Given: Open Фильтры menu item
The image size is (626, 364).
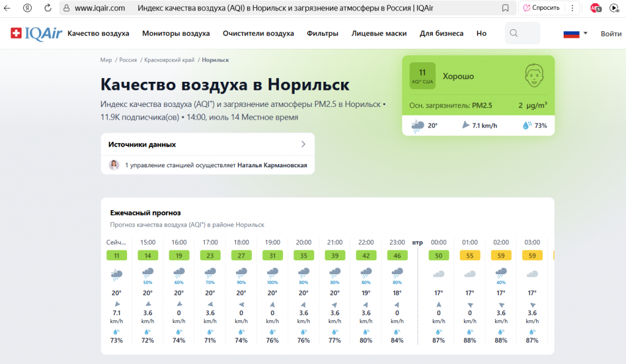Looking at the screenshot, I should (323, 34).
